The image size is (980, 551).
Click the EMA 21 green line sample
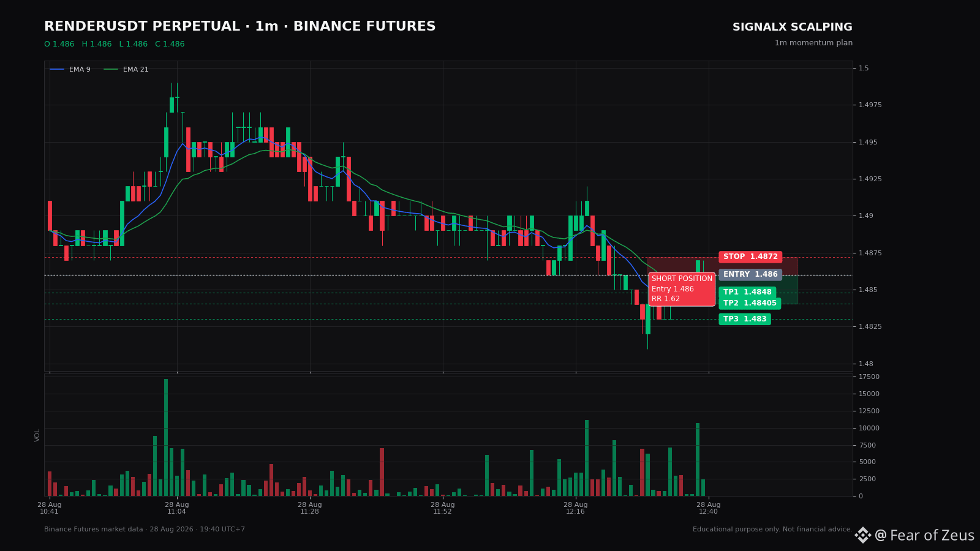(111, 70)
